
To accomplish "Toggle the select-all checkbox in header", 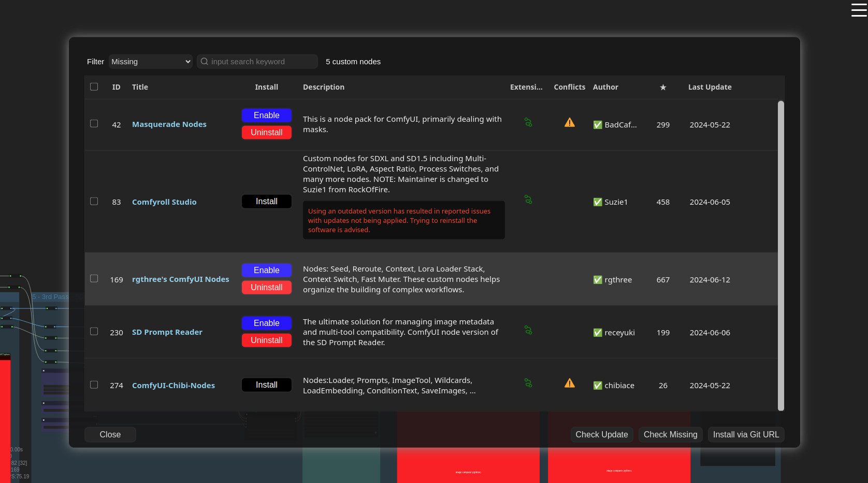I will [x=94, y=87].
